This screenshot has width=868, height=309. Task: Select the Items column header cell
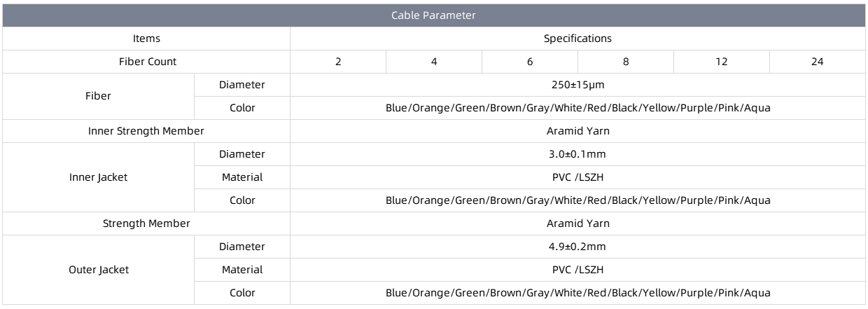(146, 39)
